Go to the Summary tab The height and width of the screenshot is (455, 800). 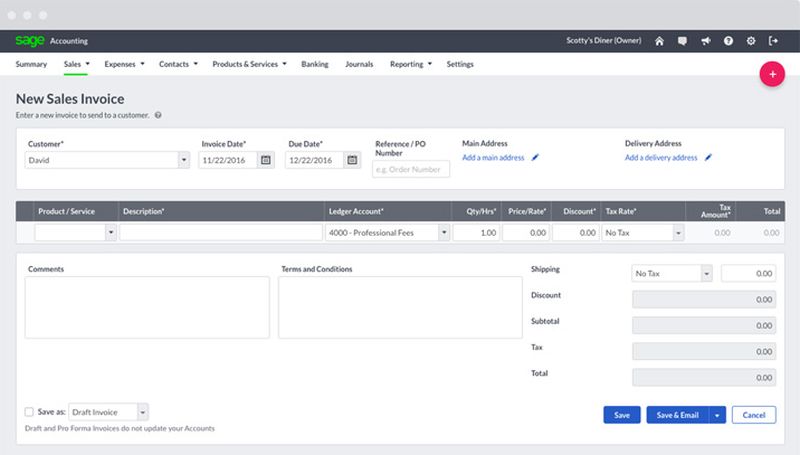[31, 64]
